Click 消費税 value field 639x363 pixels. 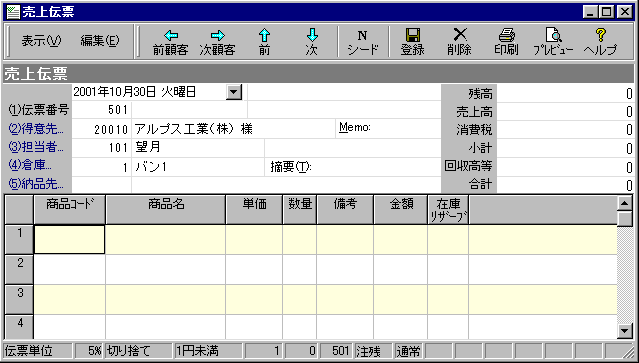pyautogui.click(x=565, y=130)
